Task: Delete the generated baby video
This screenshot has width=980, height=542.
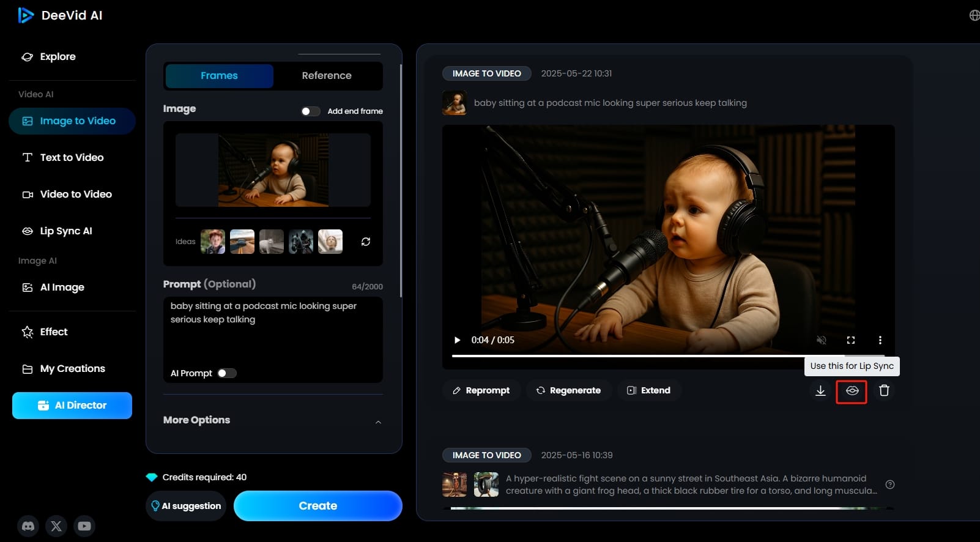Action: pos(884,390)
